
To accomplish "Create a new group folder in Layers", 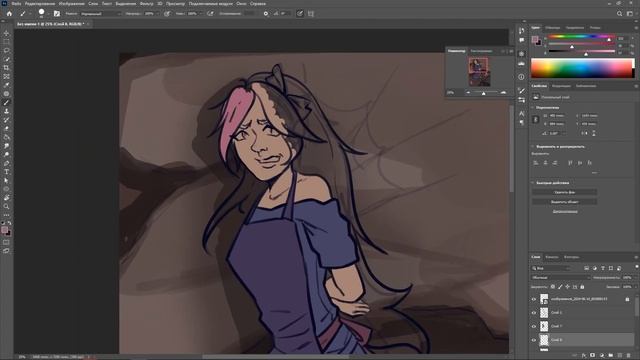I will [x=611, y=356].
